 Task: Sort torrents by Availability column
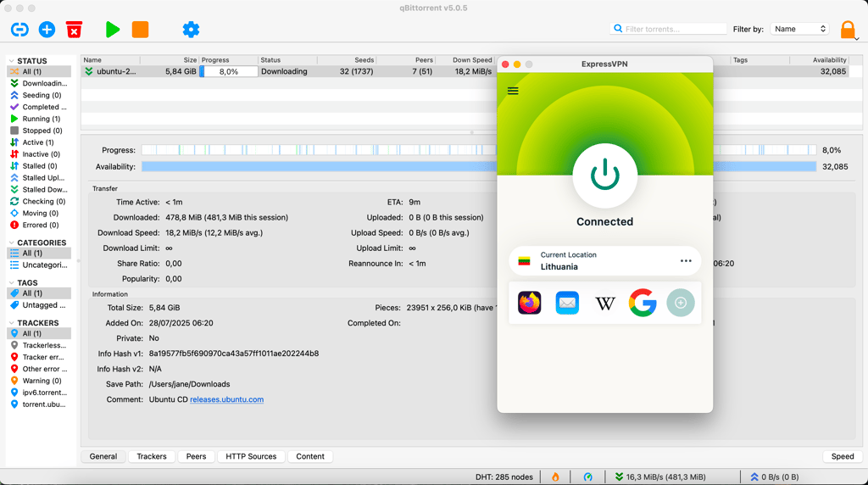(820, 60)
